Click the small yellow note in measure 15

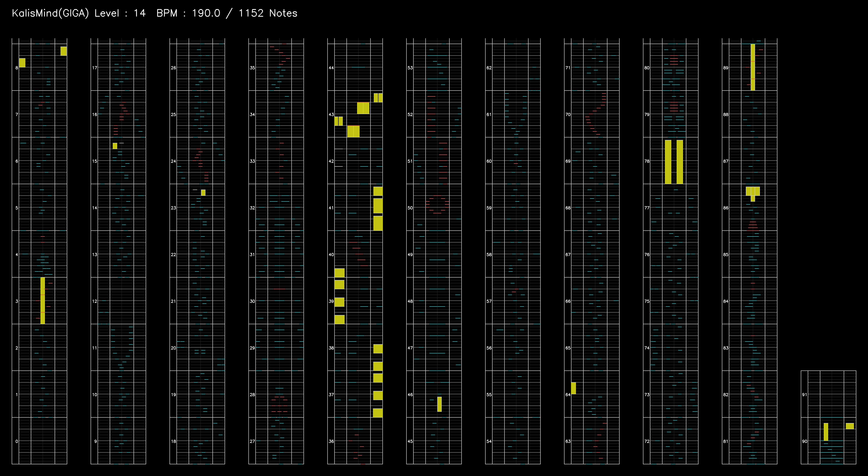(115, 146)
